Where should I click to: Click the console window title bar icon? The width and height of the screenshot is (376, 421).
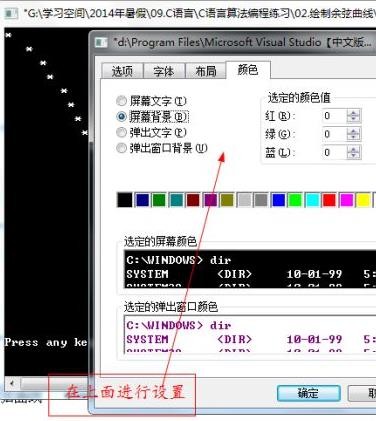(10, 13)
